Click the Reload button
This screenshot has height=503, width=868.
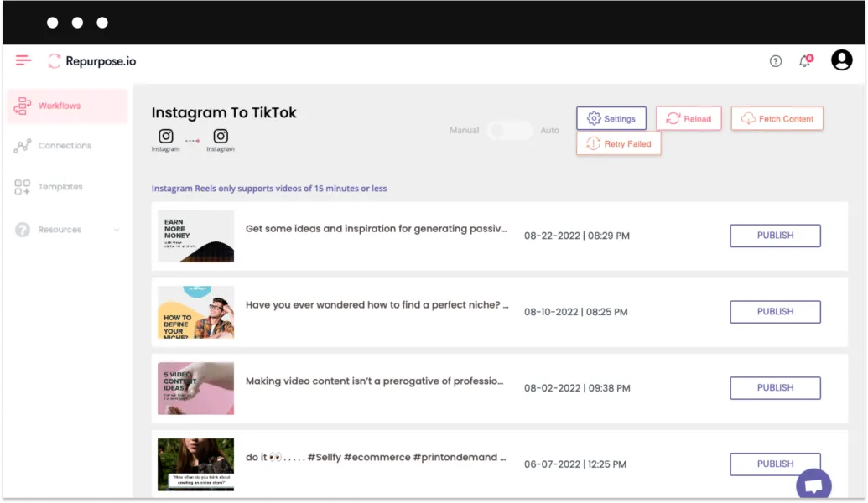point(689,118)
